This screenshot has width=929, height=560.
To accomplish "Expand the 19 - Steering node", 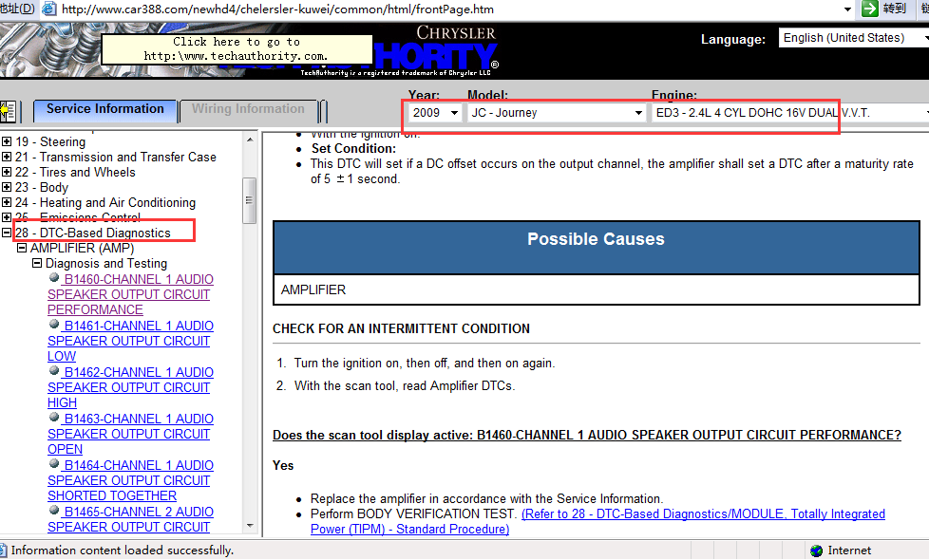I will click(7, 141).
